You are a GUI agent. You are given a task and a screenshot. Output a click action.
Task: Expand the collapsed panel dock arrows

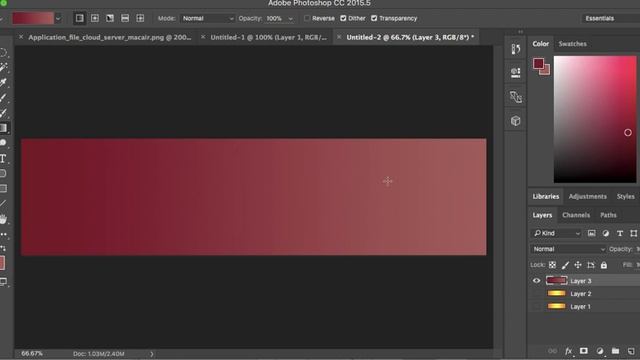point(520,32)
